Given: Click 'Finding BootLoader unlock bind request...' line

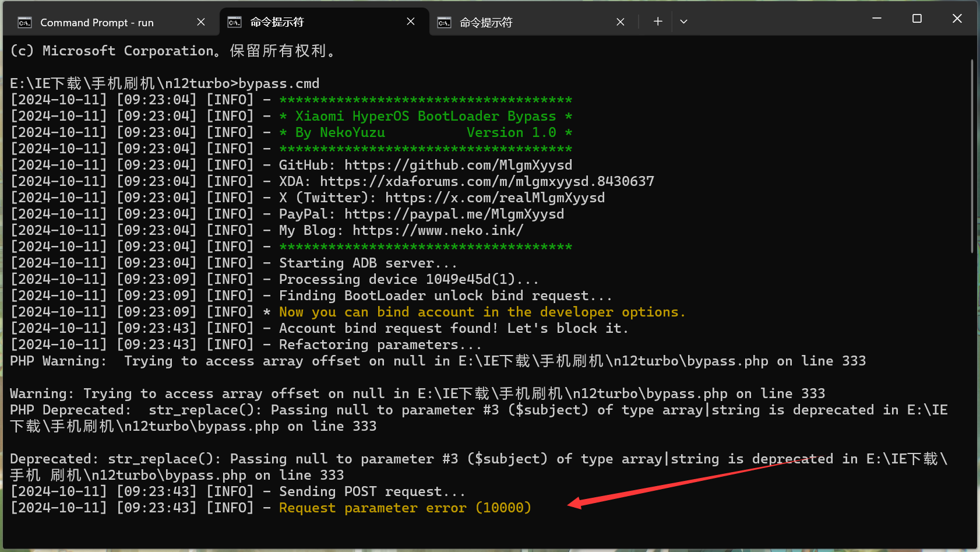Looking at the screenshot, I should tap(446, 296).
